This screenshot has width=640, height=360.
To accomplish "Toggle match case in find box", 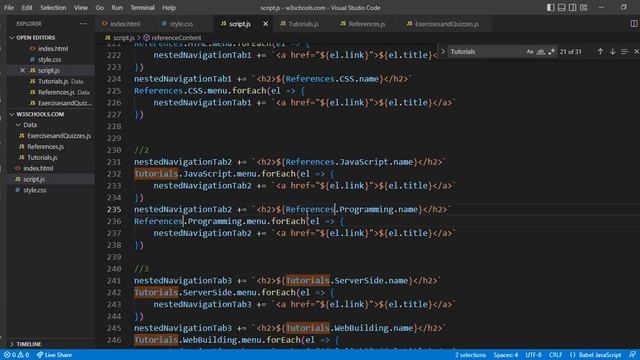I will point(529,51).
